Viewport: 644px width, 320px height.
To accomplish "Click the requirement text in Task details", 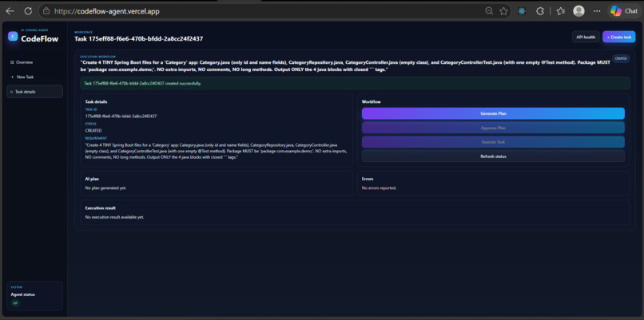I will click(216, 152).
